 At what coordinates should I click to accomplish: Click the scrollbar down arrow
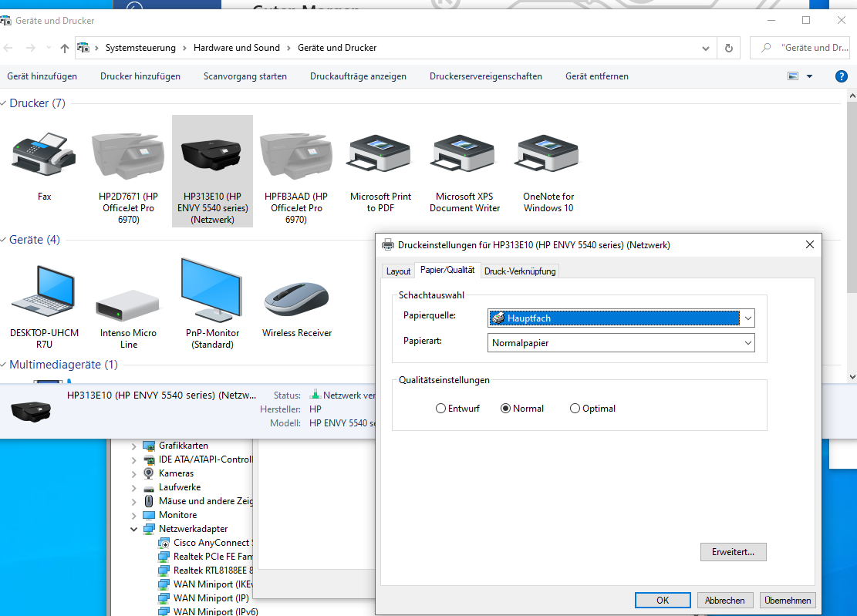tap(852, 377)
